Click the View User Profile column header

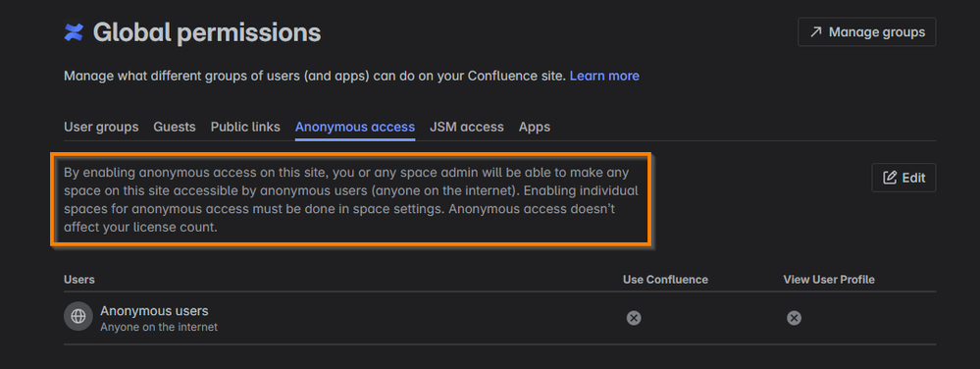point(829,280)
